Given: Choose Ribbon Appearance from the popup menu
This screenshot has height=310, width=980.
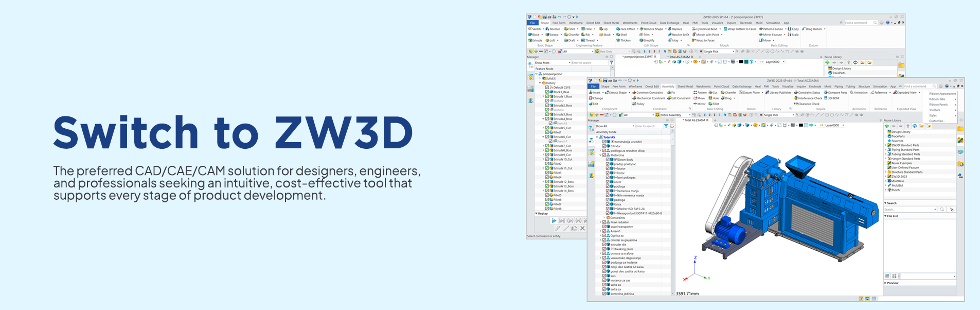Looking at the screenshot, I should pyautogui.click(x=942, y=94).
